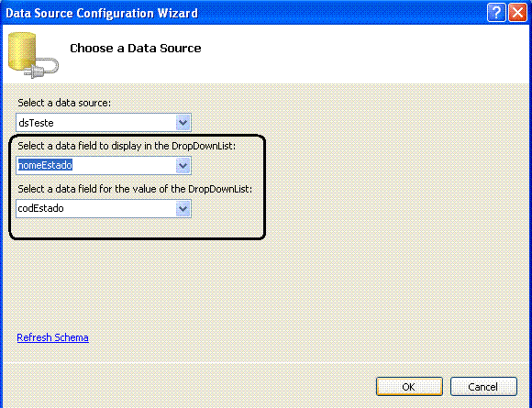Click the 'Select a data source:' label
The image size is (532, 408).
64,103
